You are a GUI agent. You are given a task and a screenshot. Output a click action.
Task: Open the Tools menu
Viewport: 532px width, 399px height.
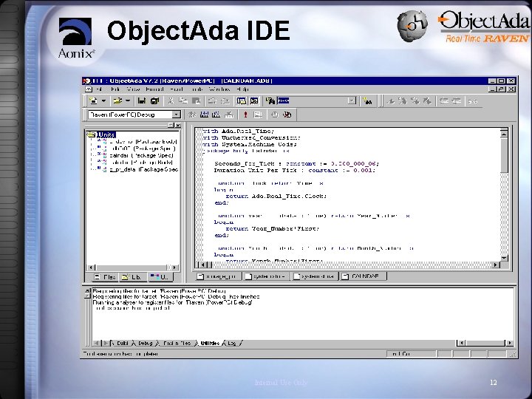[x=197, y=89]
